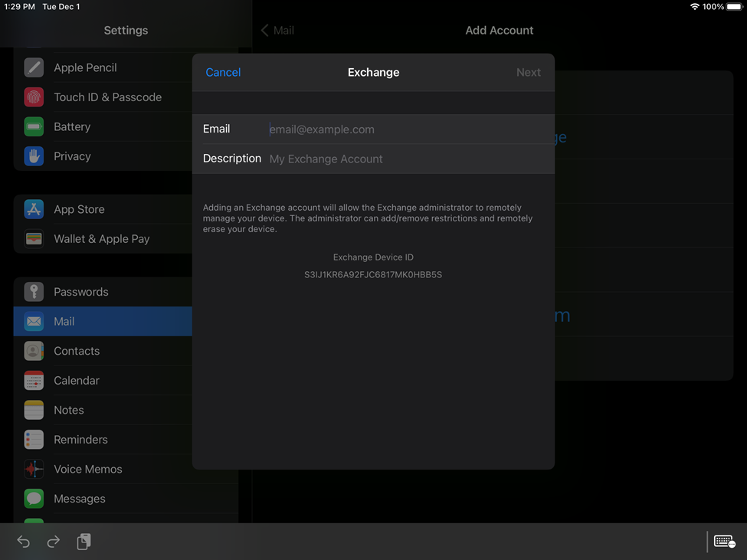747x560 pixels.
Task: Open Calendar settings row
Action: (x=103, y=381)
